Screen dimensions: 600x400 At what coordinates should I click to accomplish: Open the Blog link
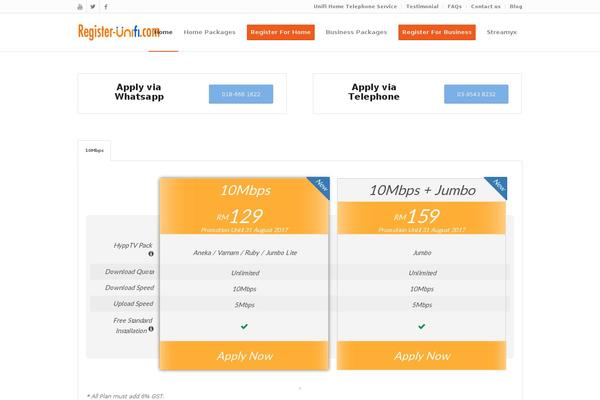pyautogui.click(x=516, y=7)
